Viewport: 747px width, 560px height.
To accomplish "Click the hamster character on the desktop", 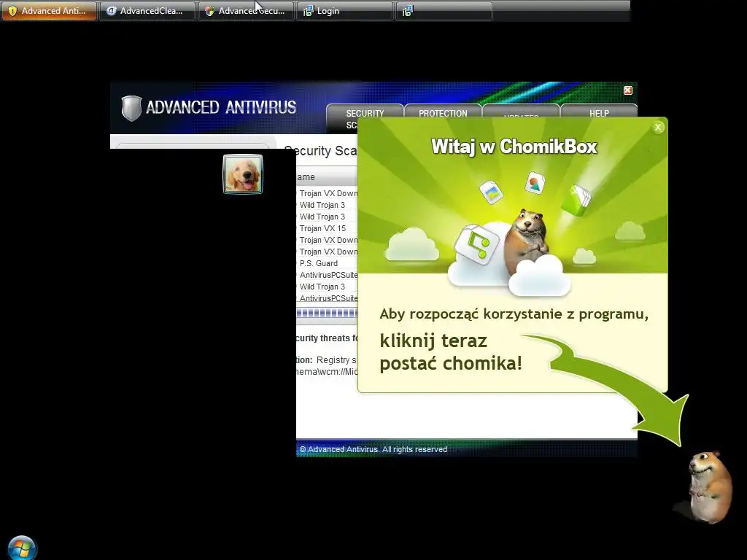I will point(709,486).
